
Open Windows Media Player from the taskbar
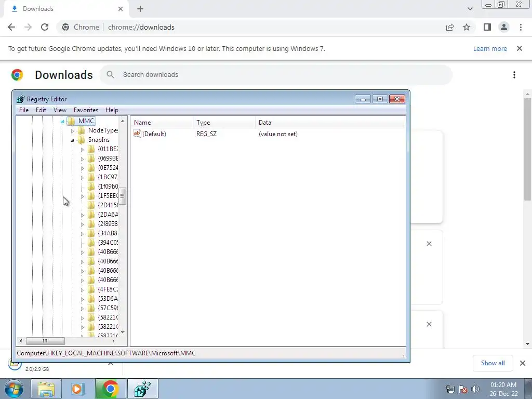point(78,389)
